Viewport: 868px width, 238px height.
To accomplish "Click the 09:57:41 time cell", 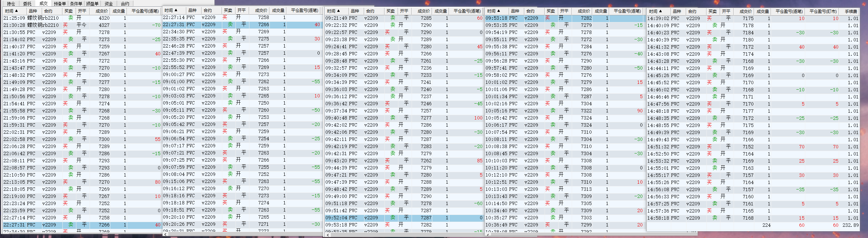I will [496, 68].
